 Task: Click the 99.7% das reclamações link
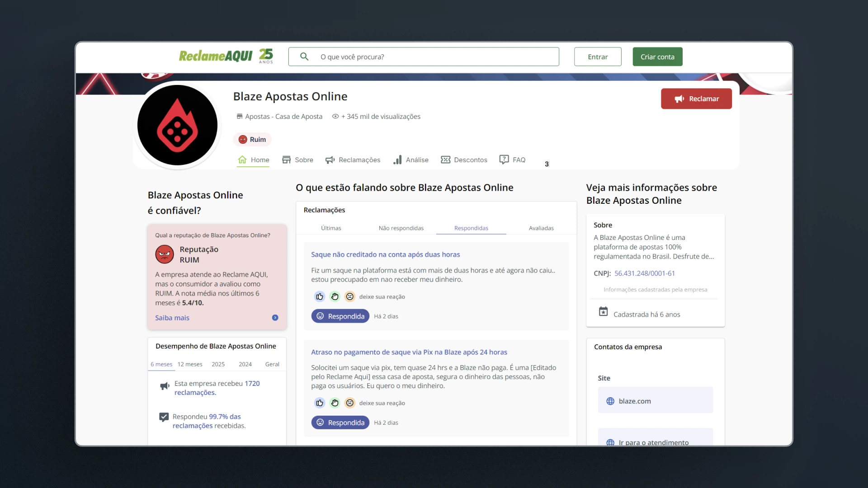(x=207, y=421)
